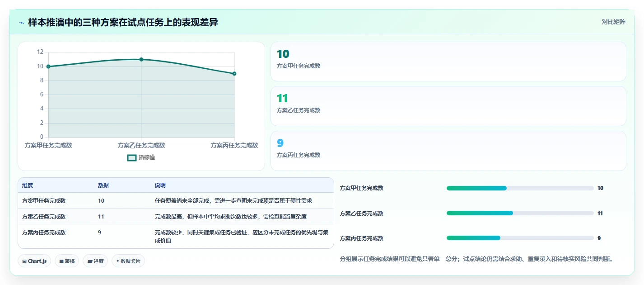
Task: Click the icon inside the Chart.js tag
Action: [24, 261]
